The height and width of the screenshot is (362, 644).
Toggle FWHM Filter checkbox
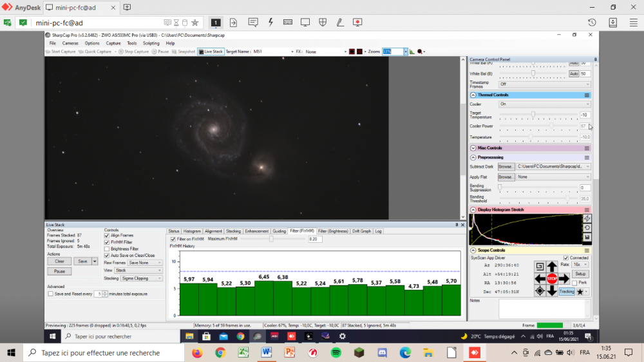[x=107, y=242]
